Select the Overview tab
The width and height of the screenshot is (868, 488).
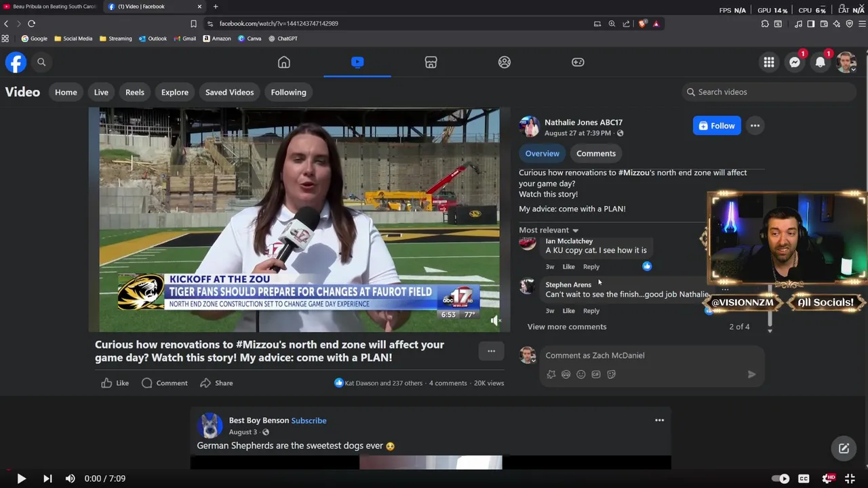542,154
